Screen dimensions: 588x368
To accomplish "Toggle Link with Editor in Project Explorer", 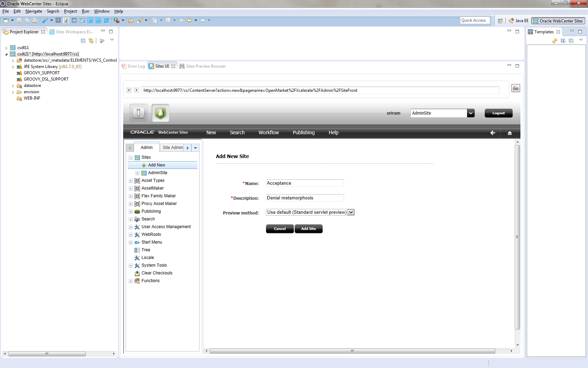I will [x=91, y=41].
